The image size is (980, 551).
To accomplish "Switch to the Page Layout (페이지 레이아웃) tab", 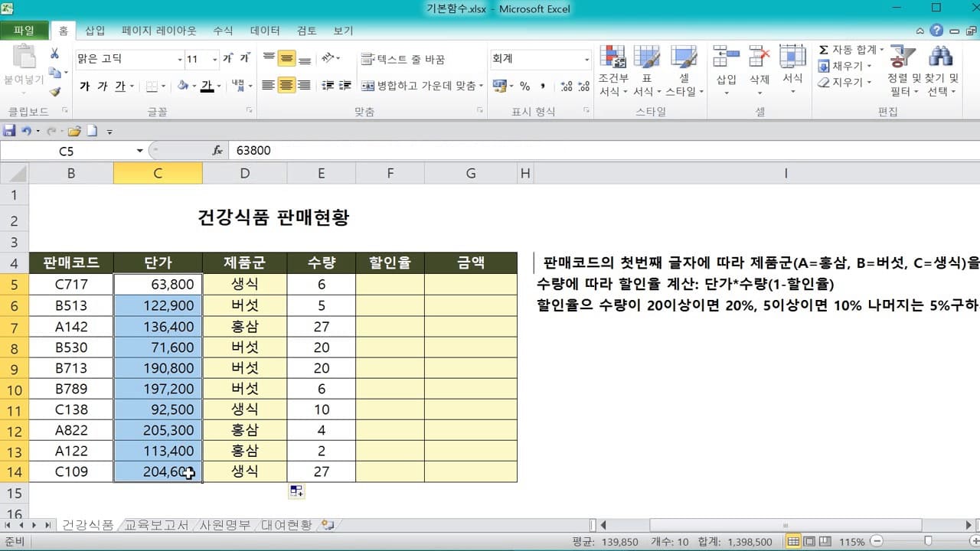I will pos(159,31).
